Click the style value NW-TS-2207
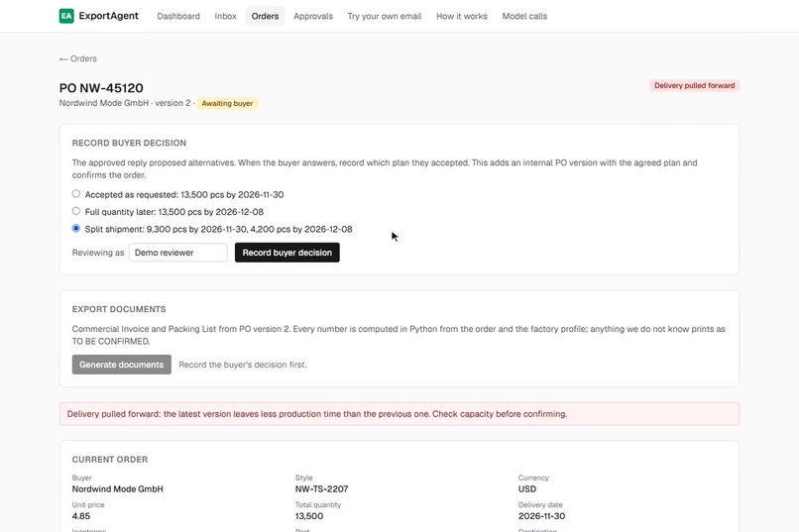This screenshot has height=532, width=799. coord(321,488)
